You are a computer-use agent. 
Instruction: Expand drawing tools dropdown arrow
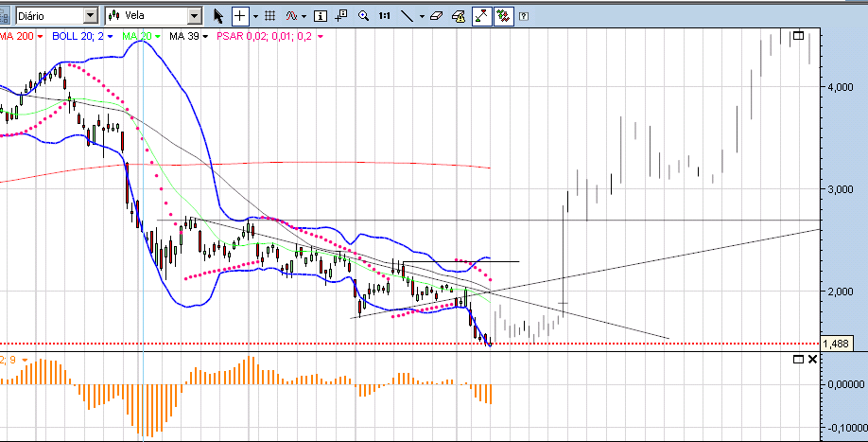[x=423, y=17]
